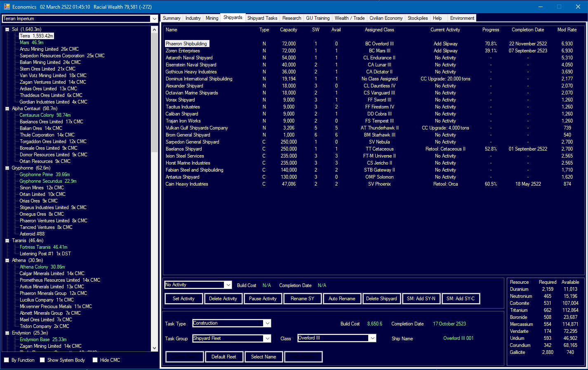The width and height of the screenshot is (588, 370).
Task: Open the Environment tab
Action: click(462, 18)
